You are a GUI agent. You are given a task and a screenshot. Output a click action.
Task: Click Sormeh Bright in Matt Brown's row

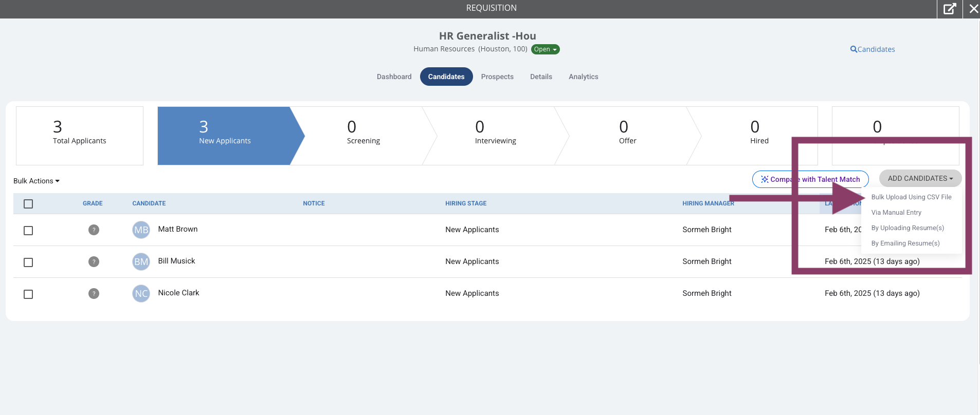(707, 230)
